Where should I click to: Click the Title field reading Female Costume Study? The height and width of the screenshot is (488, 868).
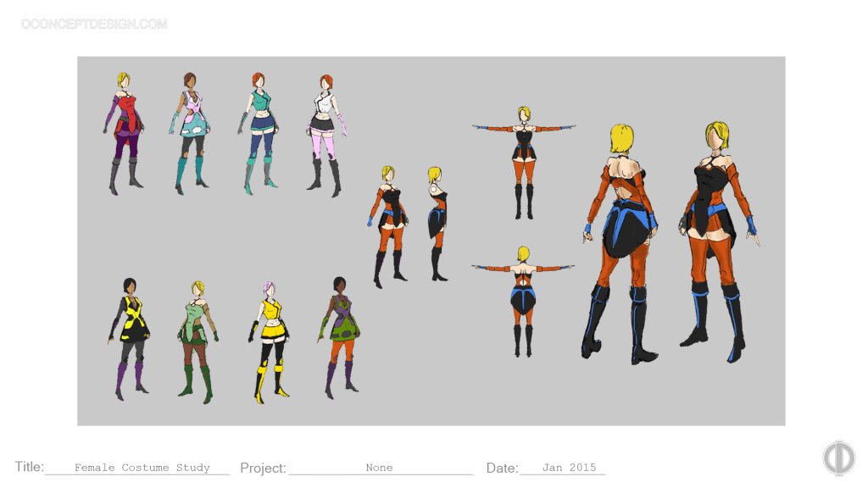(142, 468)
